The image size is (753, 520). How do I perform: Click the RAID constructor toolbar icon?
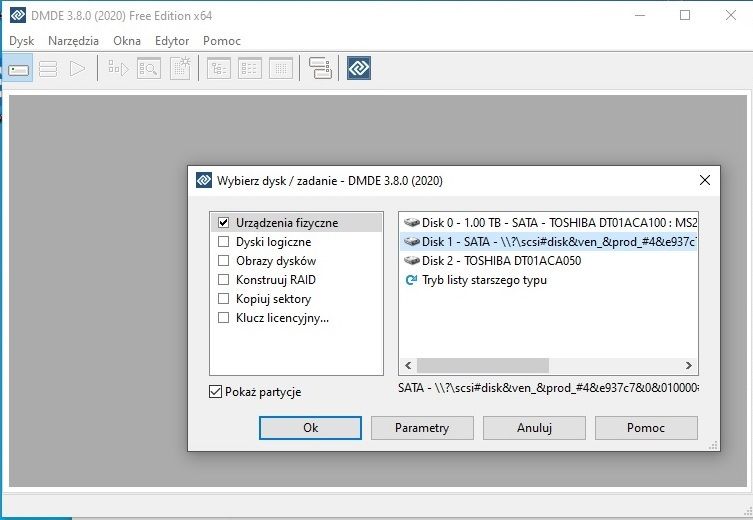point(320,69)
